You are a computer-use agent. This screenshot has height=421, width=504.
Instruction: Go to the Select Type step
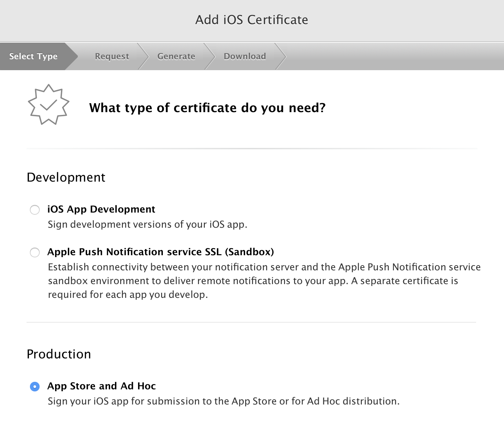point(33,56)
